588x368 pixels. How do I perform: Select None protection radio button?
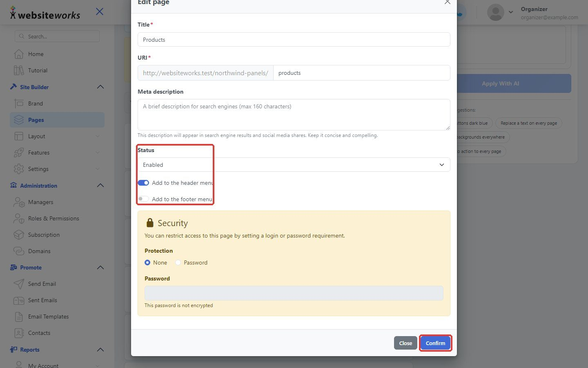pos(147,263)
